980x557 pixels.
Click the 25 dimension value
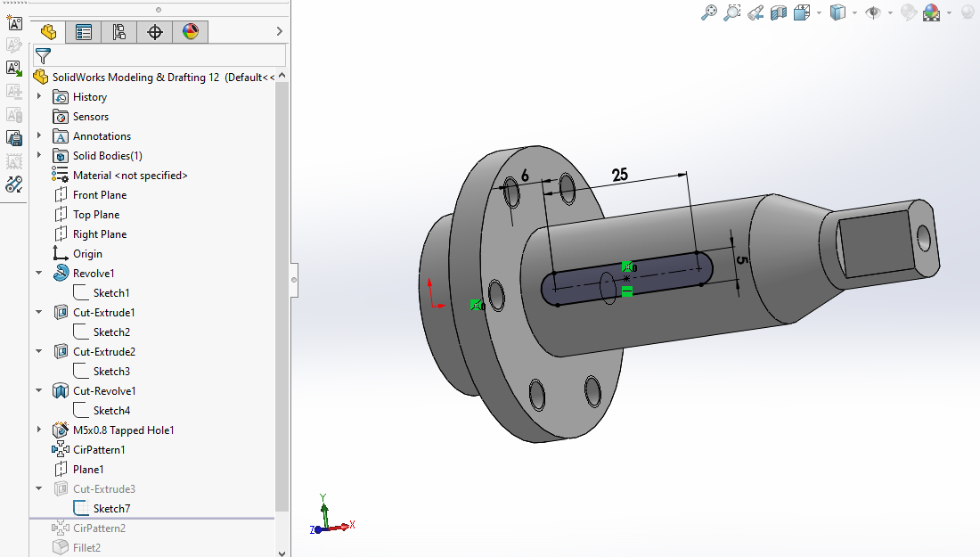(x=620, y=175)
